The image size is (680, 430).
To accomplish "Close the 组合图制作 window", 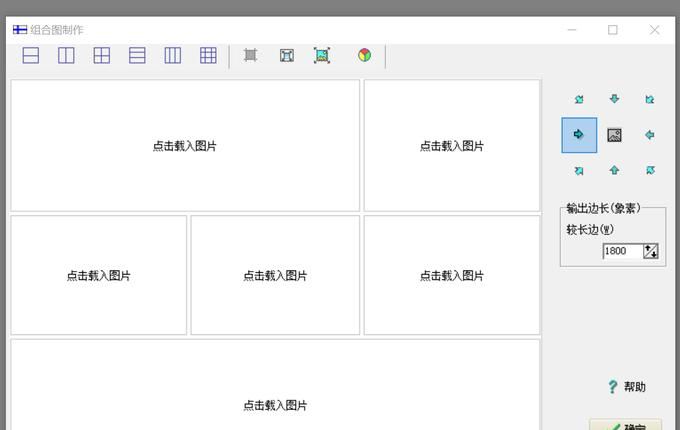I will coord(654,30).
